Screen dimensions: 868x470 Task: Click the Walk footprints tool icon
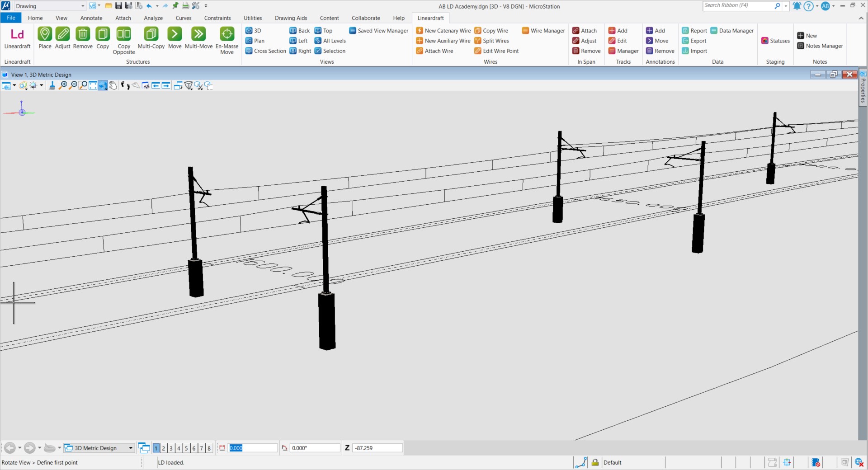125,85
